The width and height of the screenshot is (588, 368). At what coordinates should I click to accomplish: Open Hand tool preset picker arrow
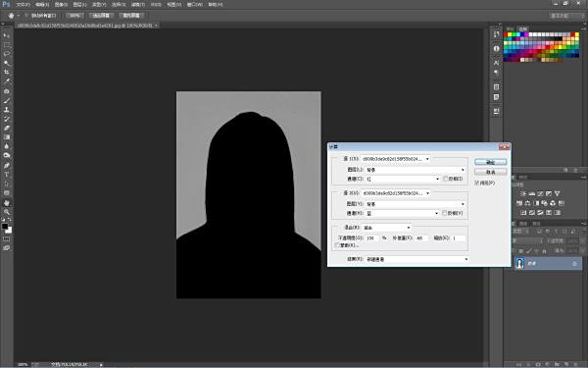19,16
